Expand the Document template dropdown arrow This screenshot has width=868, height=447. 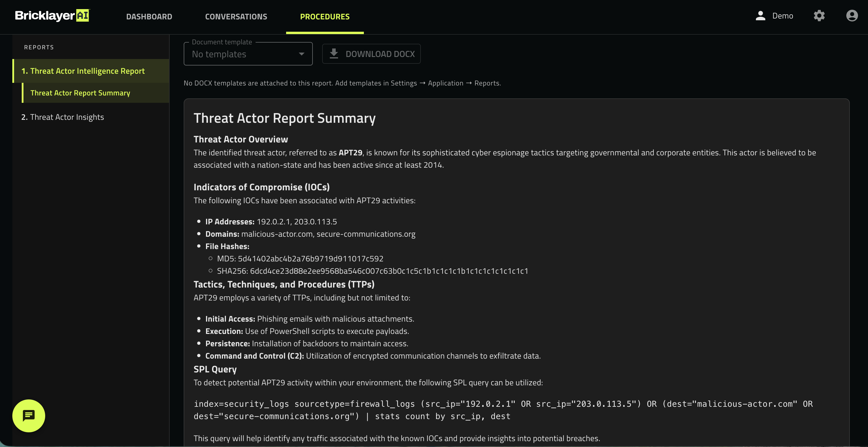point(302,54)
